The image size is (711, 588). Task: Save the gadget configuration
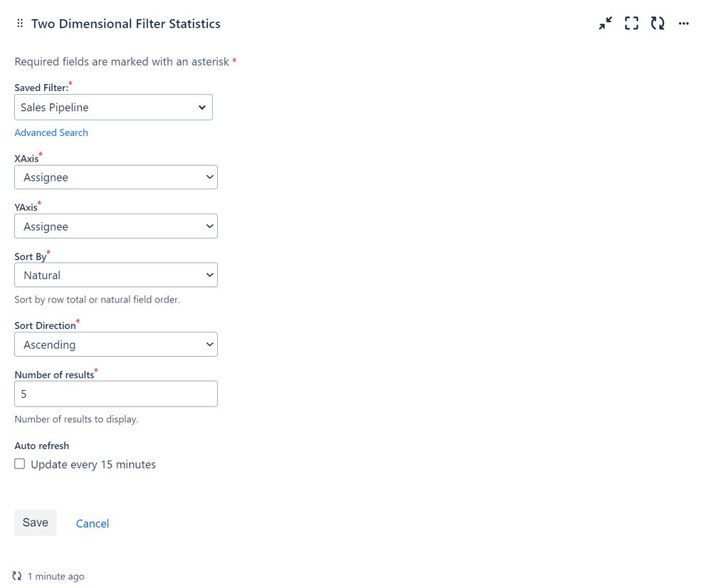[36, 523]
